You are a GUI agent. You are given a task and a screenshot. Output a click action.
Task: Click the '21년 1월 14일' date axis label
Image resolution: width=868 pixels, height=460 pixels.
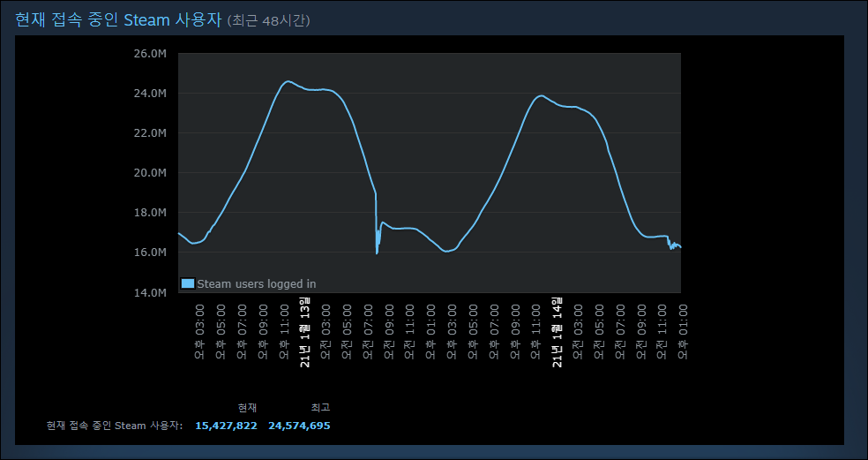557,332
